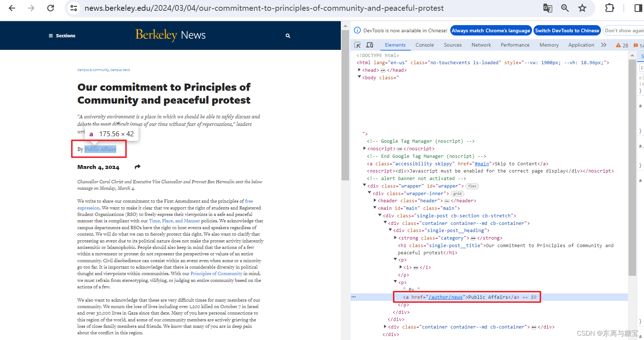Click the /author/news href in DOM tree
644x340 pixels.
click(446, 297)
